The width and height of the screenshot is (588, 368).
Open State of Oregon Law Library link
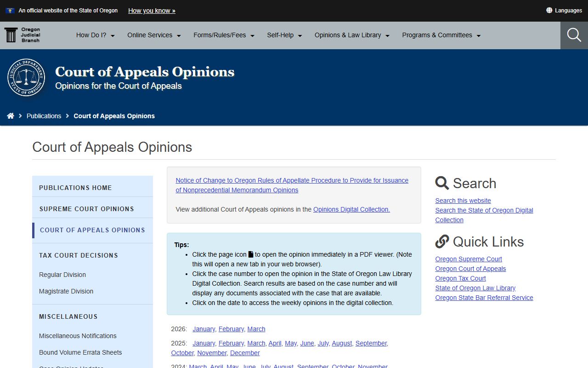tap(475, 288)
